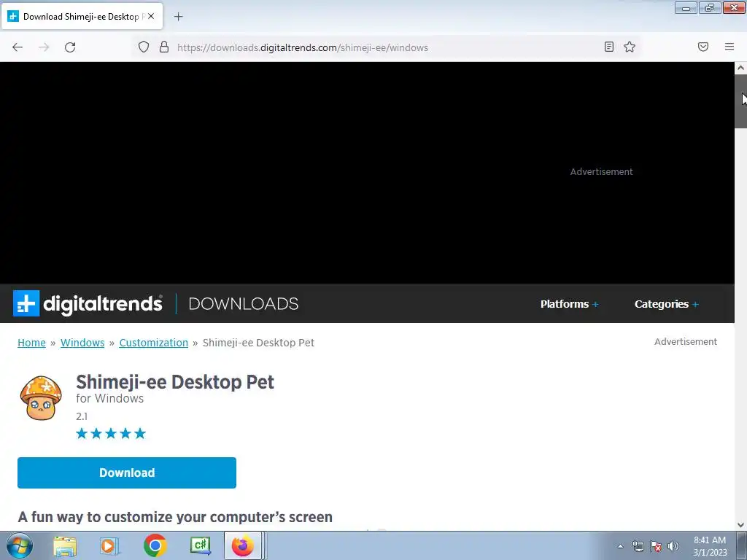
Task: Bookmark this page with the star
Action: pos(630,47)
